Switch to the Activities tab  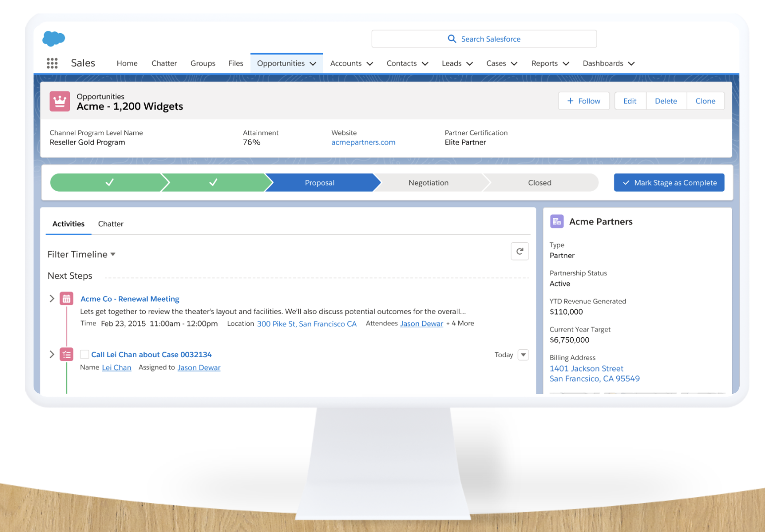pyautogui.click(x=68, y=224)
